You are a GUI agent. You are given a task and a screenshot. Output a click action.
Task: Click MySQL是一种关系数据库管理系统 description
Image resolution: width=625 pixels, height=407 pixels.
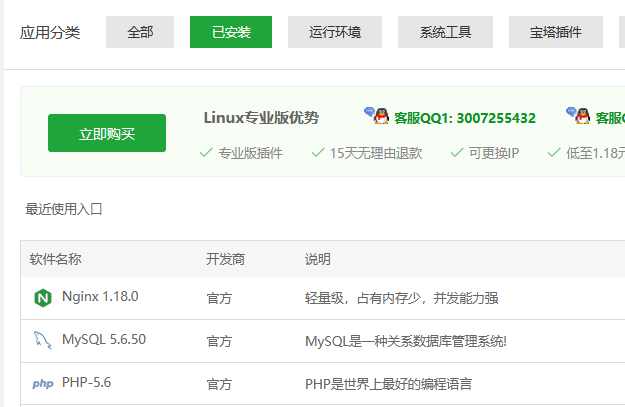coord(406,341)
